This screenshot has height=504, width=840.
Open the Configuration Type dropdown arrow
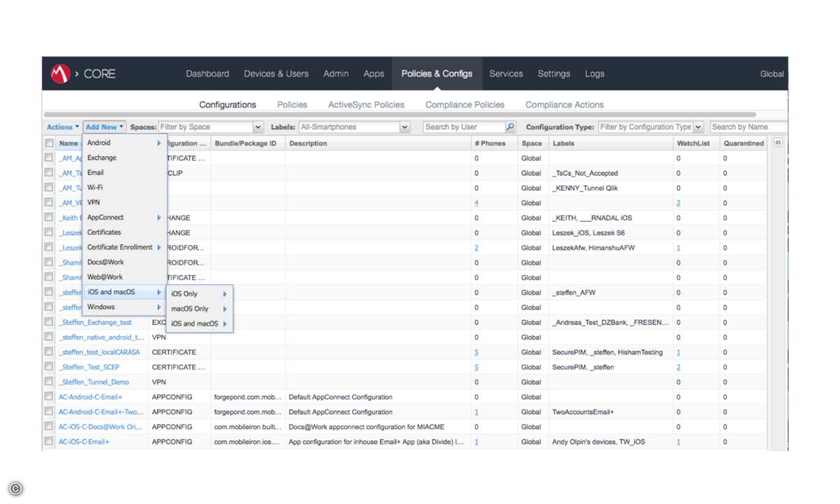coord(698,127)
